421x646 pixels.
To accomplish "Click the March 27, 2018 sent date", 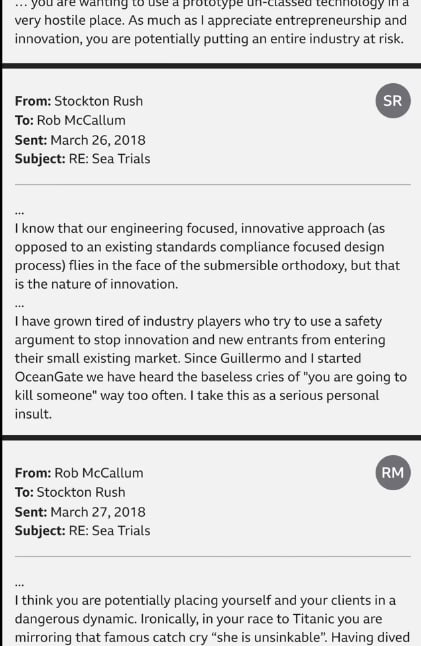I will (x=98, y=512).
